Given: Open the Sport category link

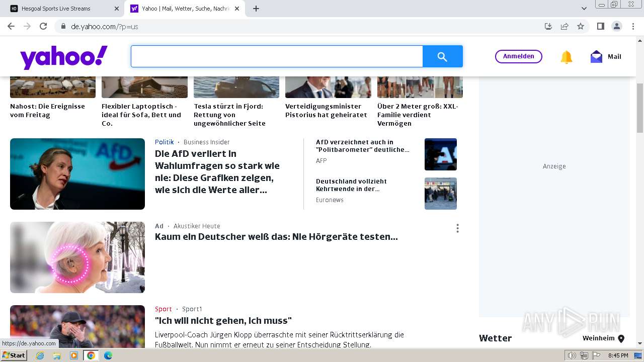Looking at the screenshot, I should click(x=163, y=309).
